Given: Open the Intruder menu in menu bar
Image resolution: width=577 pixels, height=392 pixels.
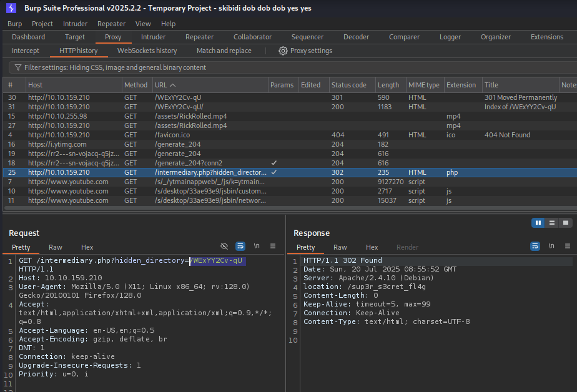Looking at the screenshot, I should (x=75, y=24).
